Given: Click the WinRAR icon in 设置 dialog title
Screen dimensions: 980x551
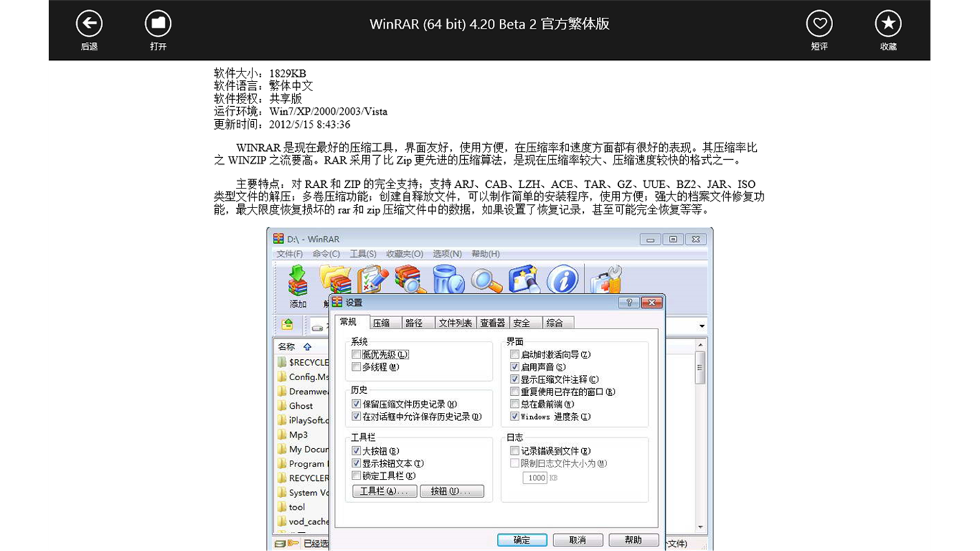Looking at the screenshot, I should [337, 302].
